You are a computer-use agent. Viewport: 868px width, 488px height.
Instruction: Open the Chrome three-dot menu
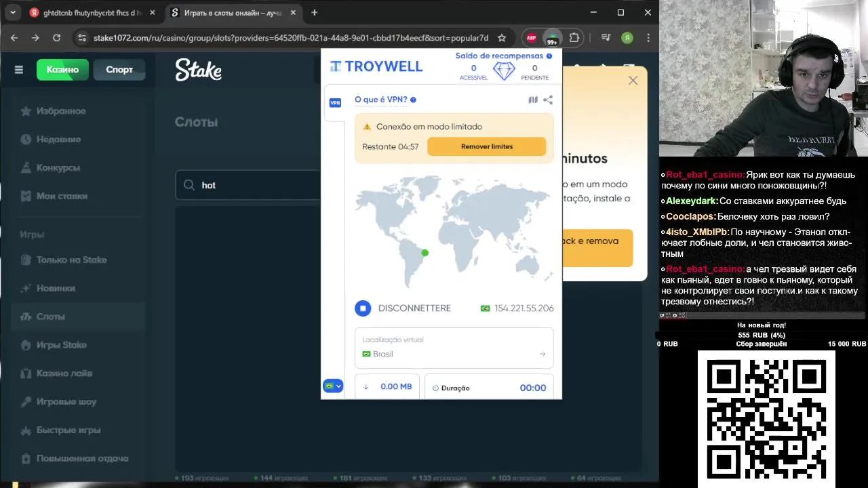click(648, 38)
